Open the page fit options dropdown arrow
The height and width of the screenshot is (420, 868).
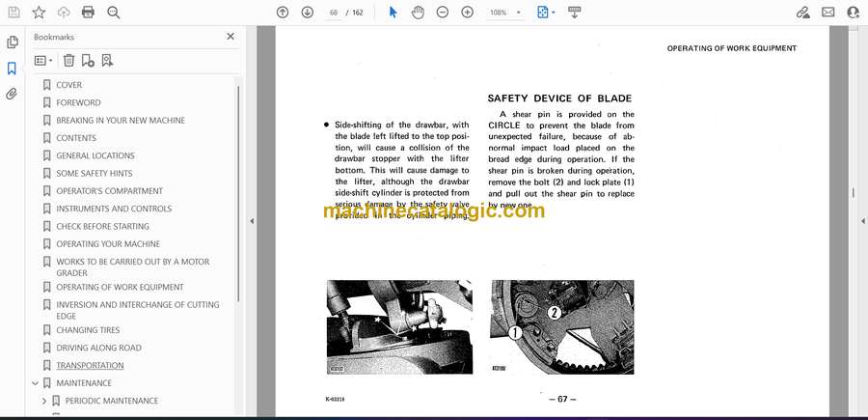(x=553, y=13)
